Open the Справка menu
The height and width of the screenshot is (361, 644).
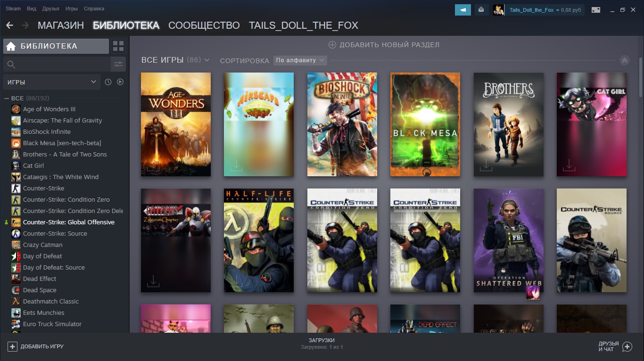(x=94, y=8)
